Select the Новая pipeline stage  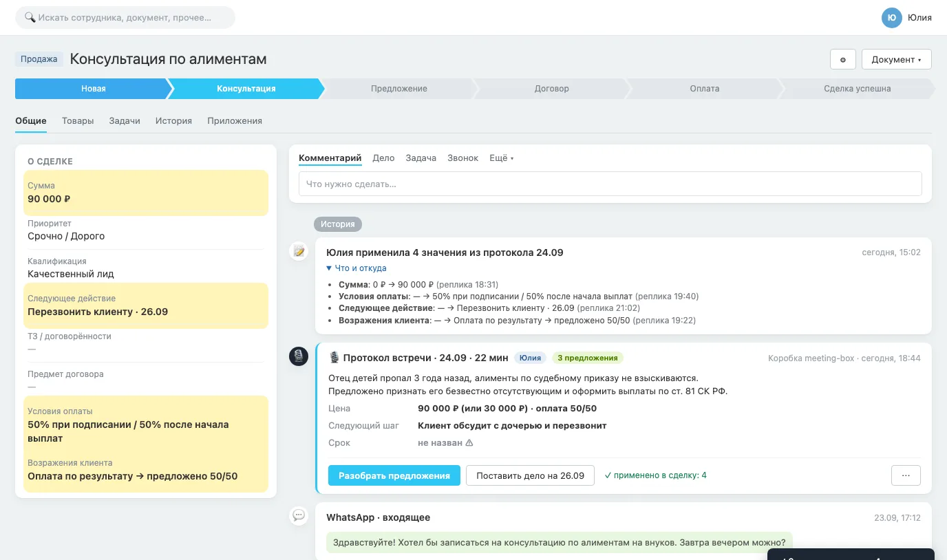[93, 89]
